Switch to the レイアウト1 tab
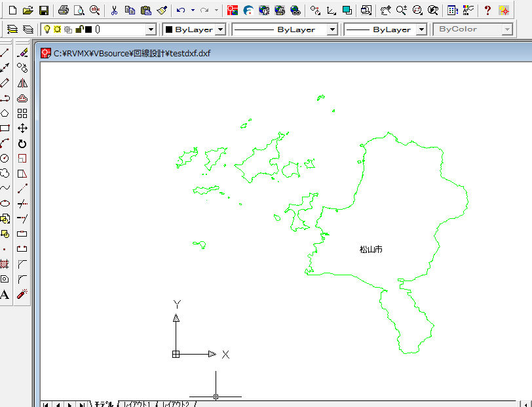 pos(136,404)
